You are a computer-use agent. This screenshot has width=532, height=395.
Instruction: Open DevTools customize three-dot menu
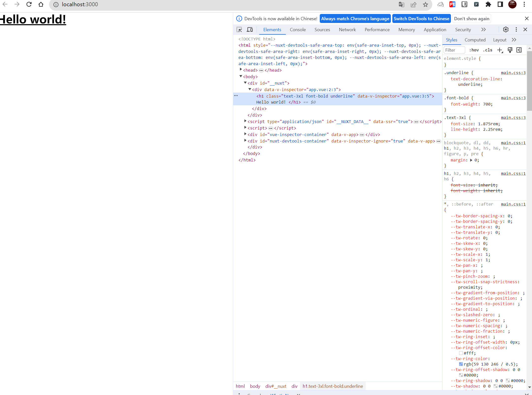pyautogui.click(x=516, y=29)
